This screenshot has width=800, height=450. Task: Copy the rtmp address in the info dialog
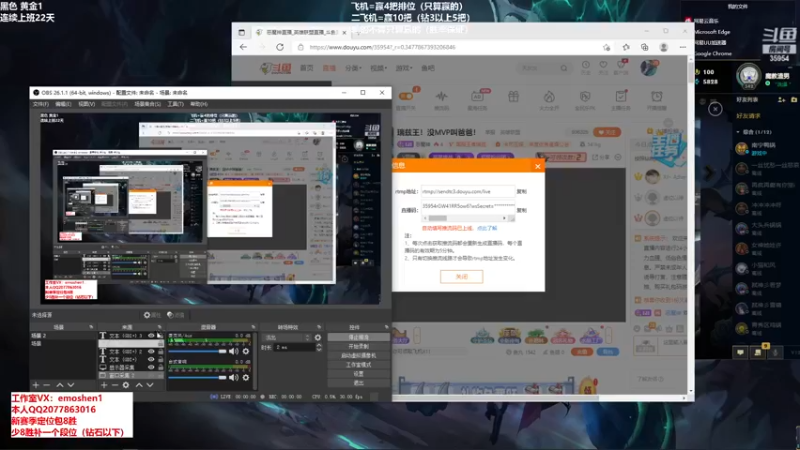[521, 191]
